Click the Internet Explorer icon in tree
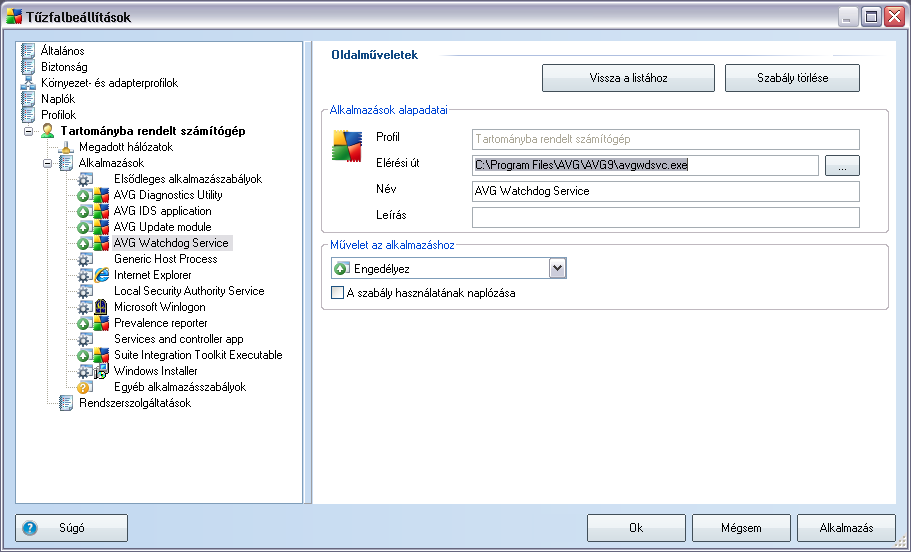 point(102,275)
